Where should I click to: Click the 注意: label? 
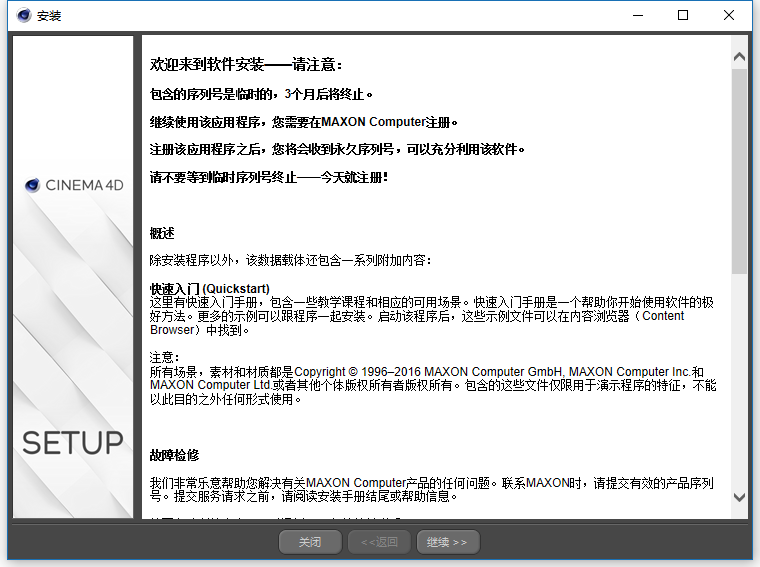pos(164,358)
